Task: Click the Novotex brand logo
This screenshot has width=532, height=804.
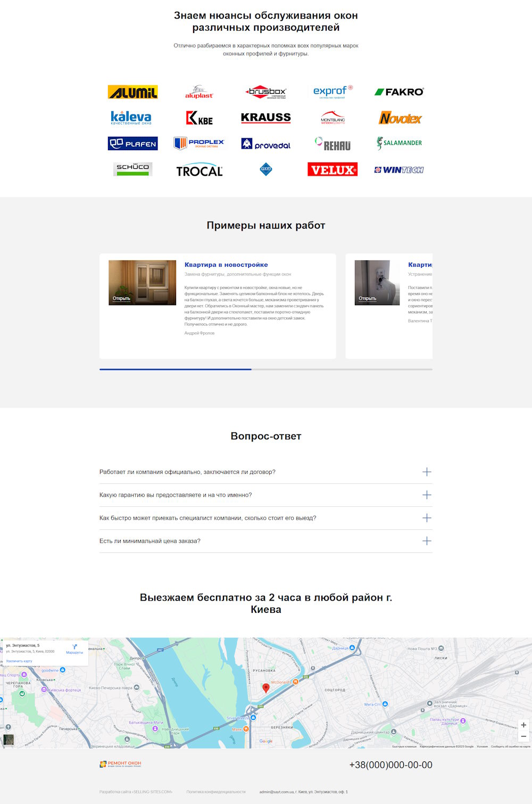Action: coord(400,118)
